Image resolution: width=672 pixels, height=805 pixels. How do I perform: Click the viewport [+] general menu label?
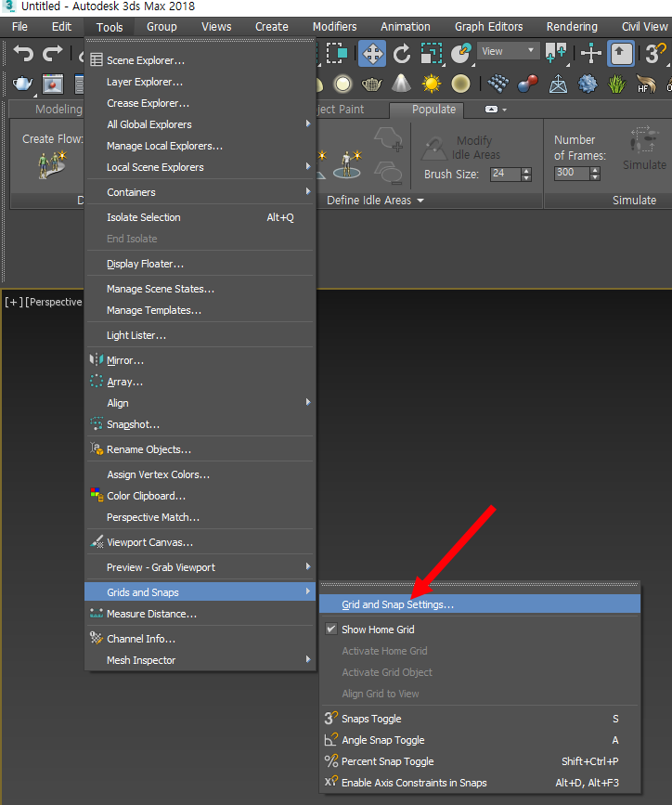tap(14, 302)
